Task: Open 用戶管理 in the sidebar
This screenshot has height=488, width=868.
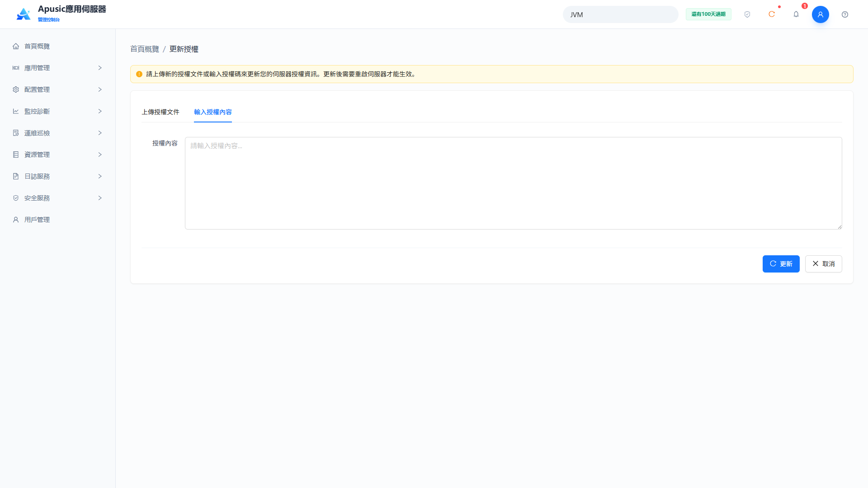Action: (x=58, y=220)
